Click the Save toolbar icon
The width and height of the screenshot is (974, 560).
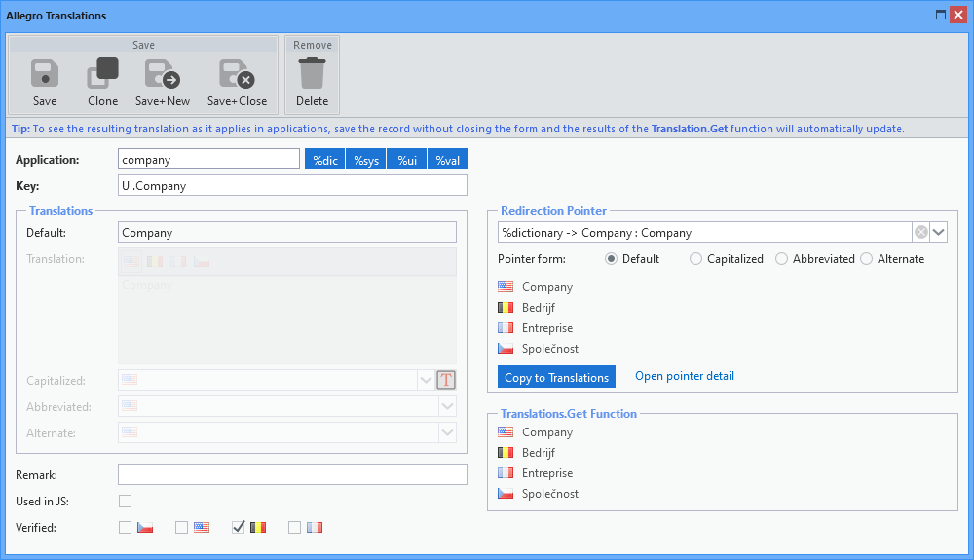pyautogui.click(x=45, y=74)
